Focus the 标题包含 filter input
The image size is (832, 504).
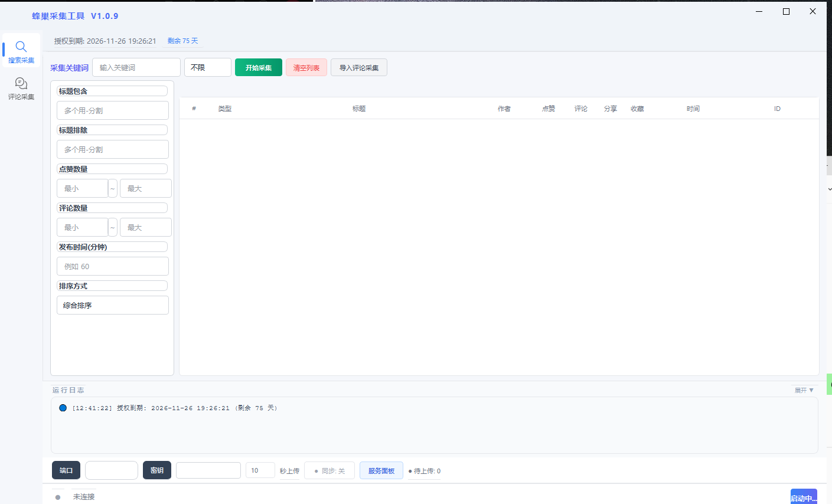coord(113,110)
